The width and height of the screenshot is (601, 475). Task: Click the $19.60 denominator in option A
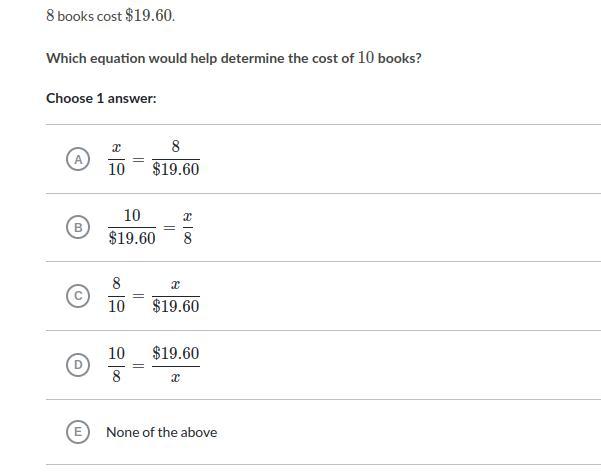176,169
